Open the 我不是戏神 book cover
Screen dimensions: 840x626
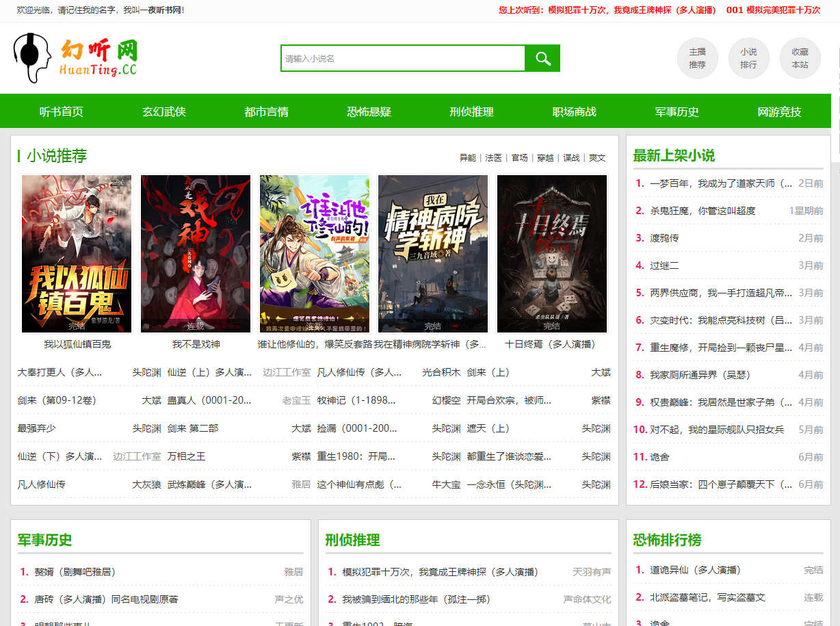click(196, 254)
